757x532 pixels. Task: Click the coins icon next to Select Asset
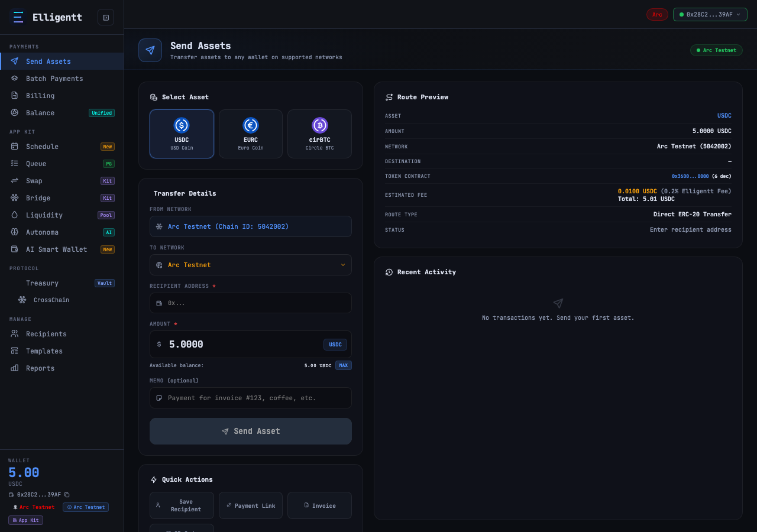coord(154,97)
